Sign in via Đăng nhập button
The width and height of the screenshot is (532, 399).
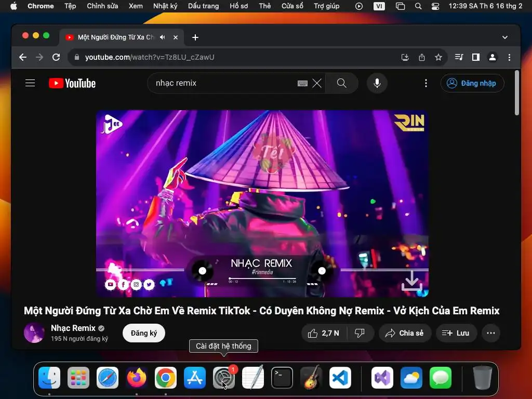point(472,83)
